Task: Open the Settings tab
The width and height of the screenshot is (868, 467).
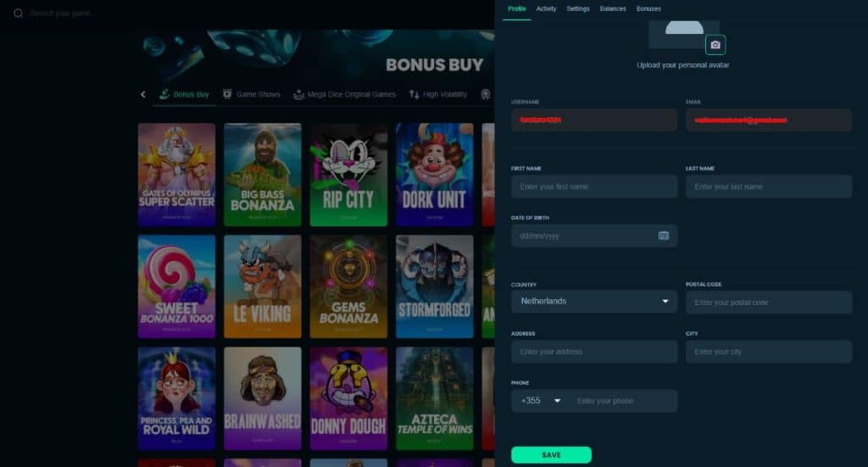Action: pos(578,8)
